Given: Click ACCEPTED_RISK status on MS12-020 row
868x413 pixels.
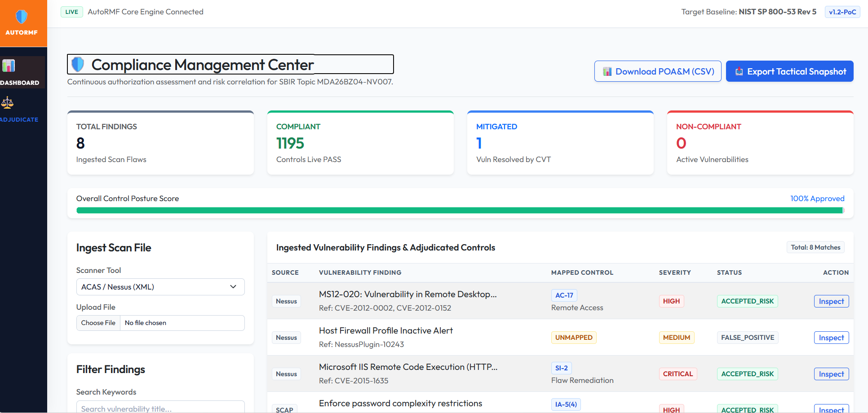Looking at the screenshot, I should (x=748, y=301).
